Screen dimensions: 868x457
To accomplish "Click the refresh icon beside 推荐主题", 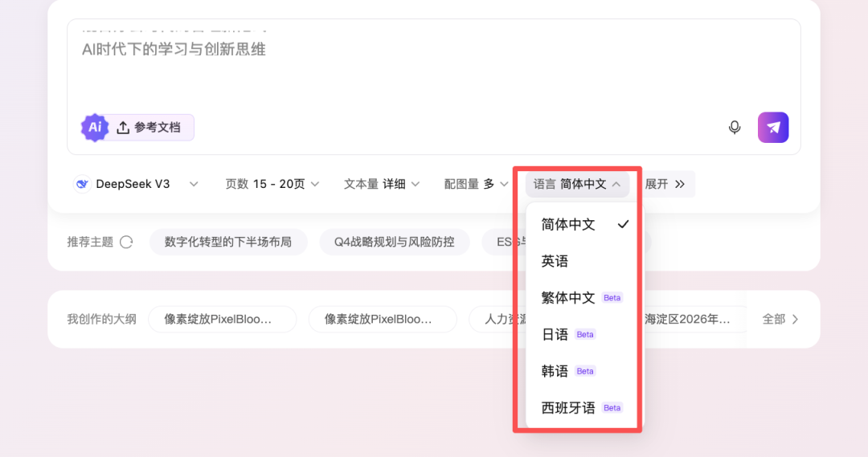I will pyautogui.click(x=126, y=242).
